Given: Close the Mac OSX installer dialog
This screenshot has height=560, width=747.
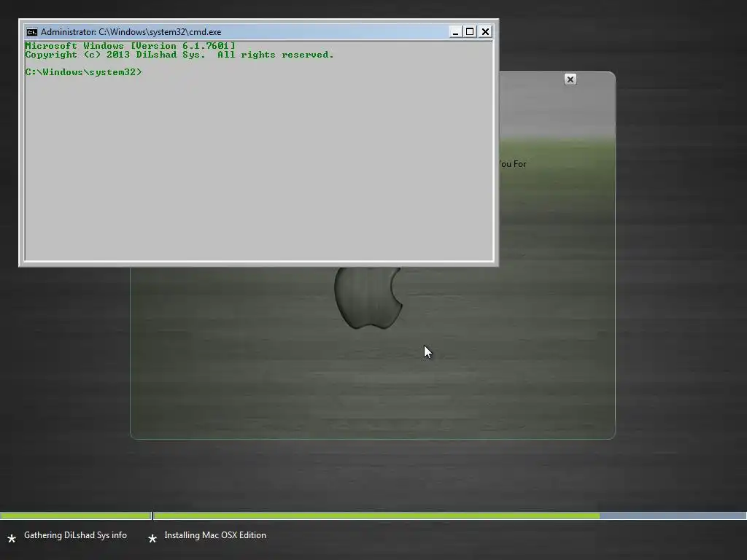Looking at the screenshot, I should [570, 79].
